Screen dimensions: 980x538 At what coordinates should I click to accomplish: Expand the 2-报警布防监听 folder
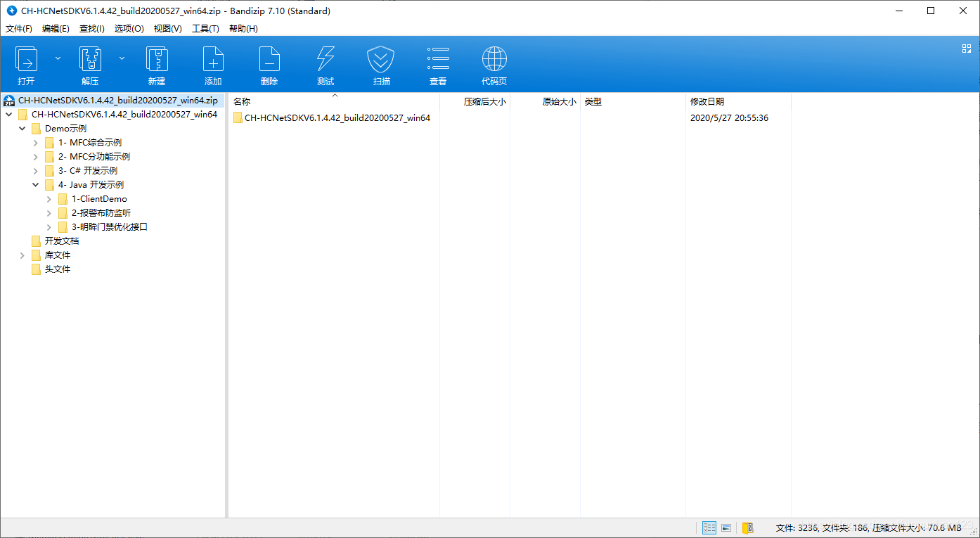(x=49, y=213)
